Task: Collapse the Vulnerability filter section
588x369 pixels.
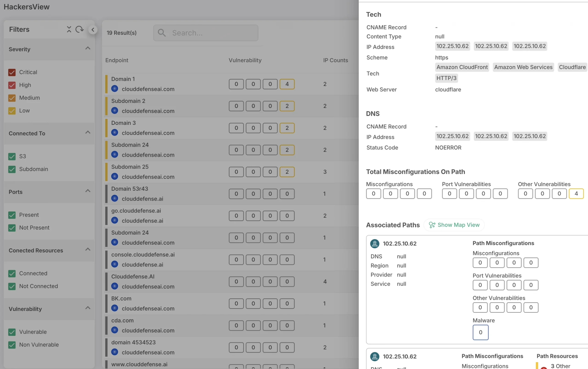Action: point(88,308)
